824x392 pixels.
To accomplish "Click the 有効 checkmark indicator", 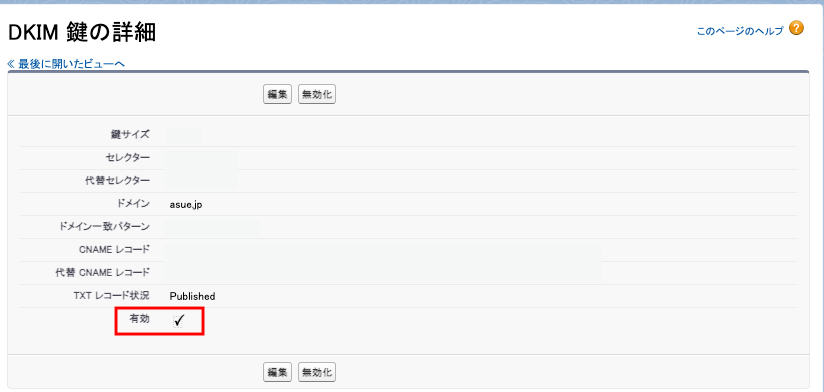I will click(x=179, y=320).
